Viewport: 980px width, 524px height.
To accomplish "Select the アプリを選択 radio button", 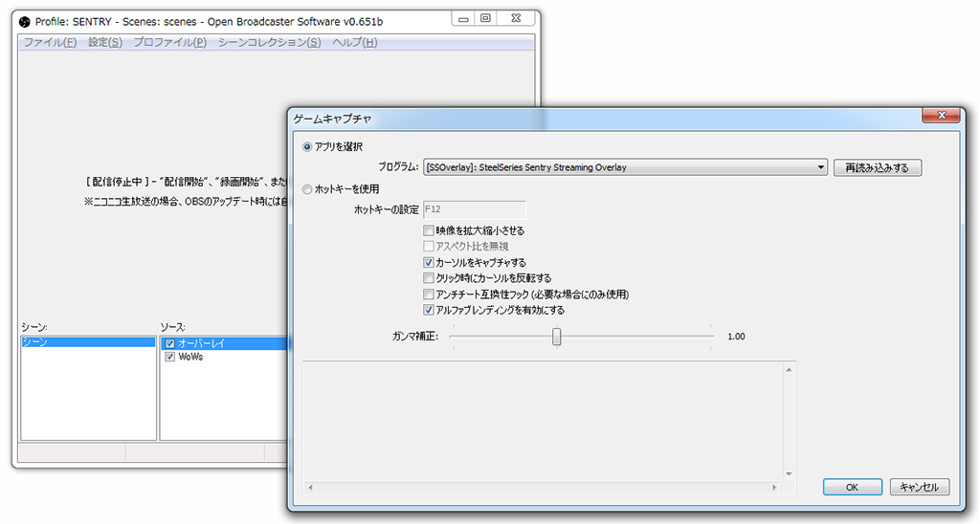I will point(307,146).
